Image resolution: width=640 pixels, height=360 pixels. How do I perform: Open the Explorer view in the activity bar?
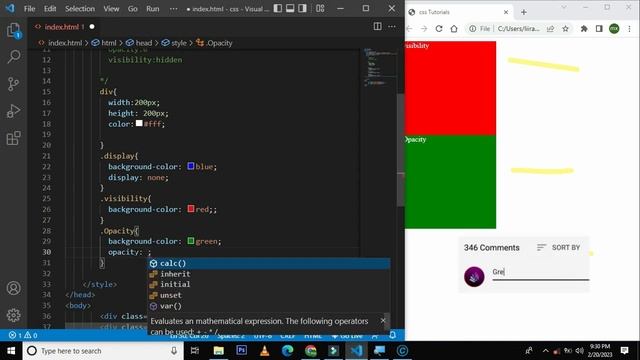click(13, 30)
